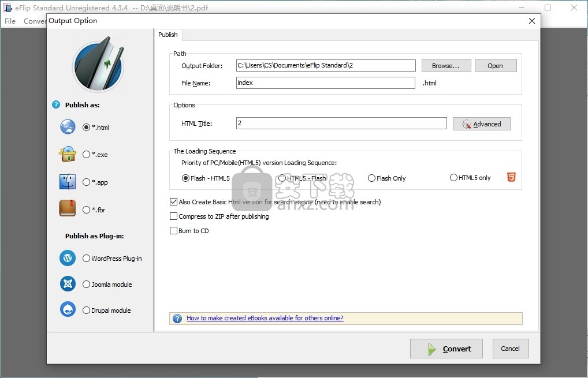Choose the WordPress Plug-in option

[112, 259]
